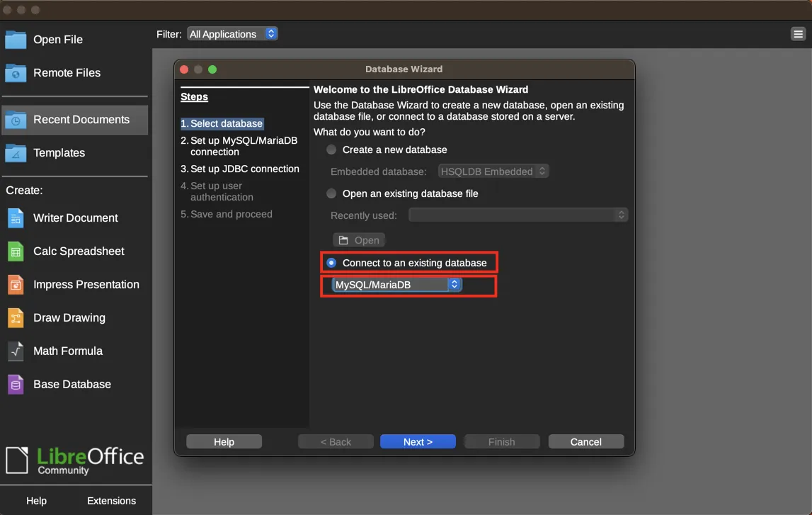Click the Recent Documents clock folder icon
Screen dimensions: 812x515
pos(16,120)
